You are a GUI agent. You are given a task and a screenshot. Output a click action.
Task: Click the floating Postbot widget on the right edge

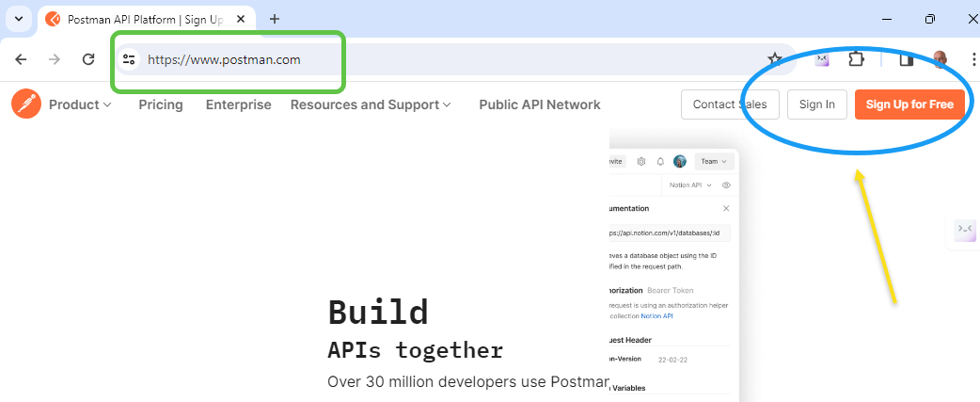click(965, 230)
